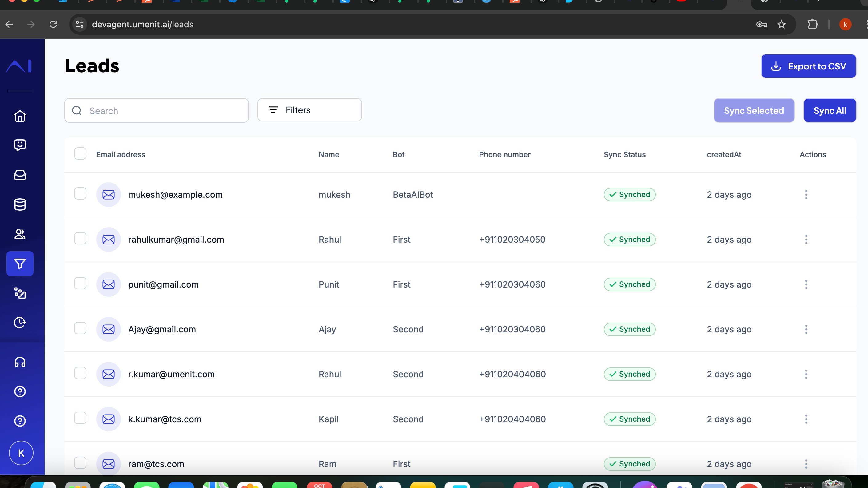868x488 pixels.
Task: Open the Home icon in sidebar
Action: 20,116
